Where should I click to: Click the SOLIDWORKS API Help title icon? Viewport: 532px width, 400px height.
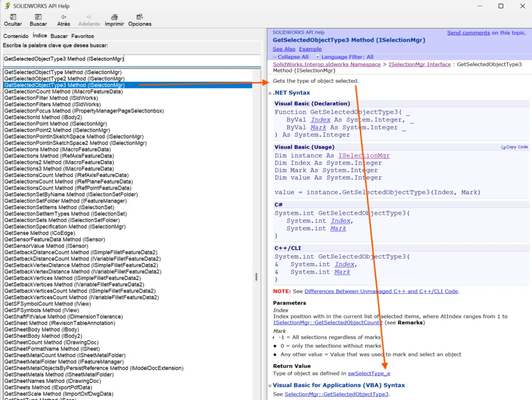(7, 6)
